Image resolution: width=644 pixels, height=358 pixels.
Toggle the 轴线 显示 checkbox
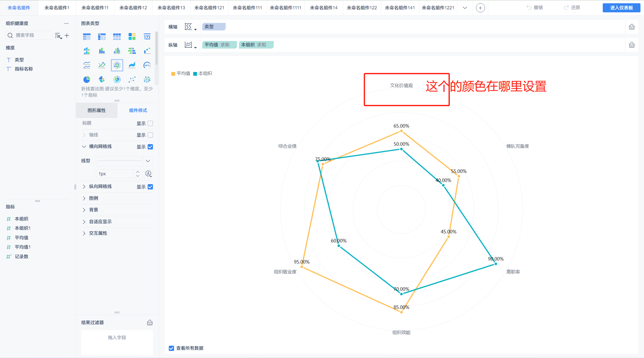coord(150,135)
